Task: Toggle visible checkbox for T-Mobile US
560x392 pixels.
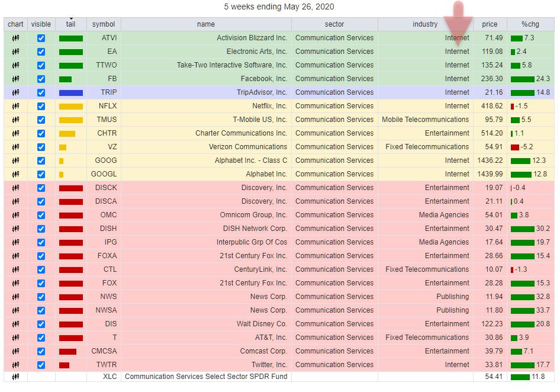Action: (x=41, y=120)
